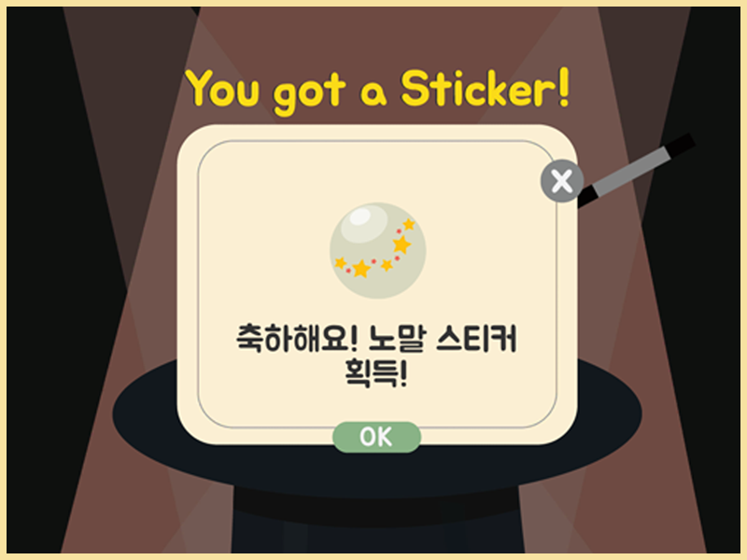
Task: Click the "You got a Sticker!" heading
Action: pyautogui.click(x=377, y=91)
